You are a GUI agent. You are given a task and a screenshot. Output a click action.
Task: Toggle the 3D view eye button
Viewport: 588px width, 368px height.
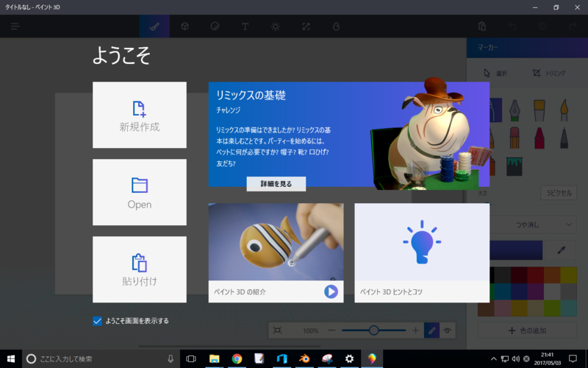pos(448,330)
